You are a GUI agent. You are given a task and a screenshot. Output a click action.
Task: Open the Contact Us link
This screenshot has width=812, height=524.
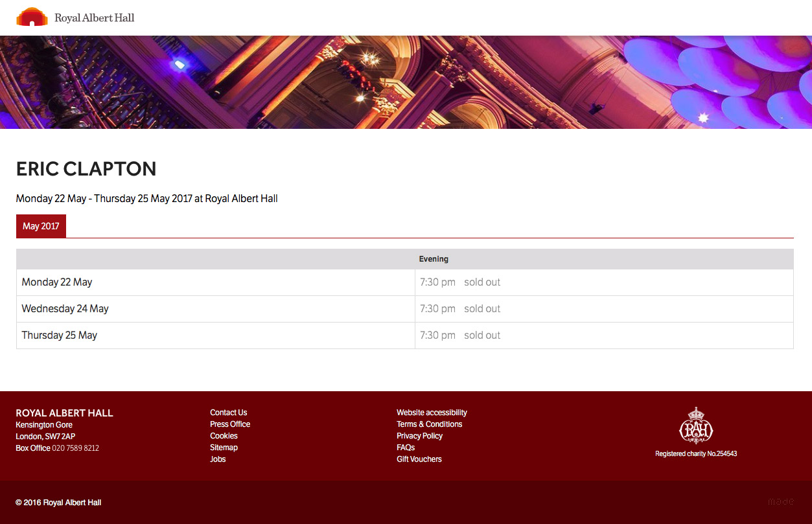tap(229, 413)
